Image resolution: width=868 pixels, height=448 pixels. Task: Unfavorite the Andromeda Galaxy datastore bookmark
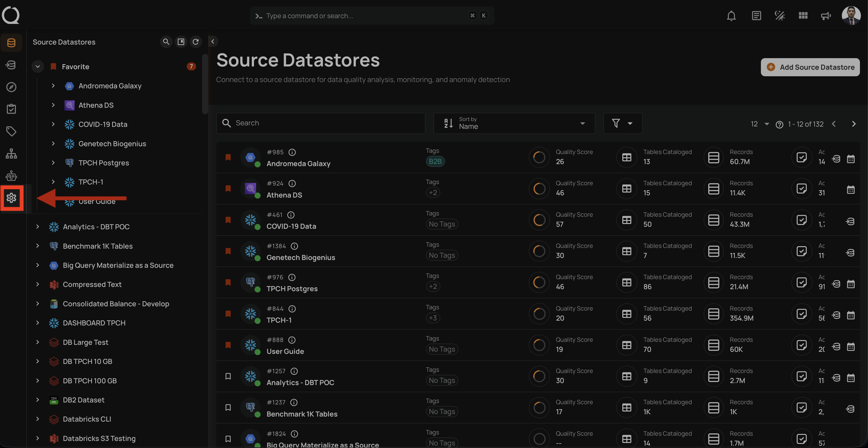coord(228,157)
